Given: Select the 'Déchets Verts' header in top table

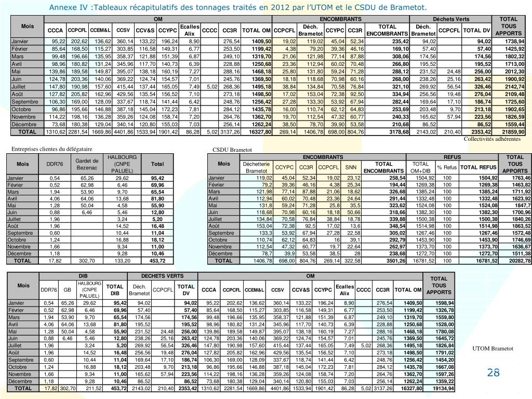Looking at the screenshot, I should point(451,19).
